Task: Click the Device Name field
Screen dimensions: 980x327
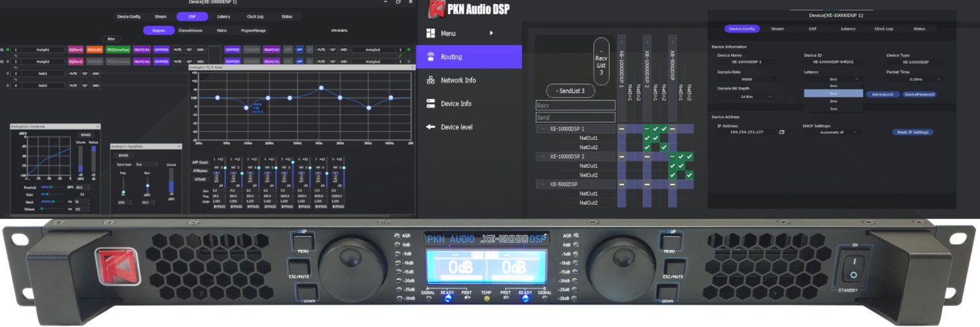Action: click(746, 61)
